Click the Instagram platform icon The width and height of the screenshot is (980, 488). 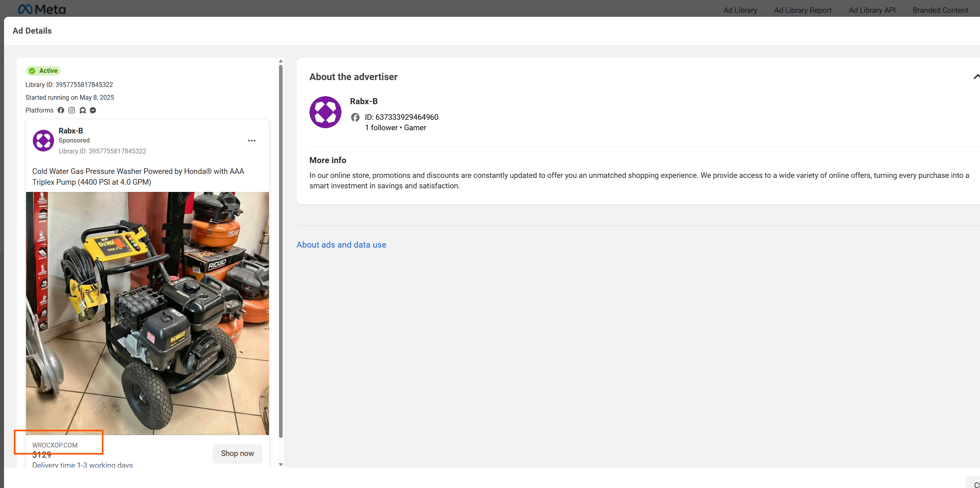[x=72, y=110]
